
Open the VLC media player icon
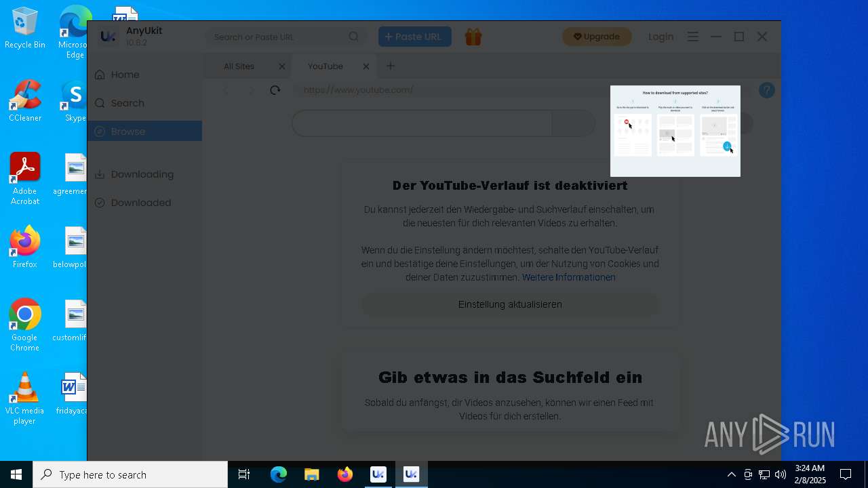pos(25,399)
